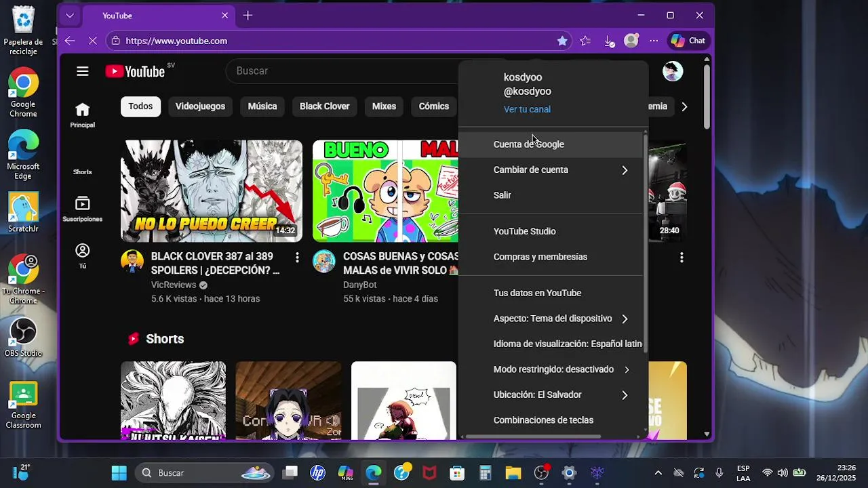Open Edge profile icon
This screenshot has height=488, width=868.
[631, 41]
